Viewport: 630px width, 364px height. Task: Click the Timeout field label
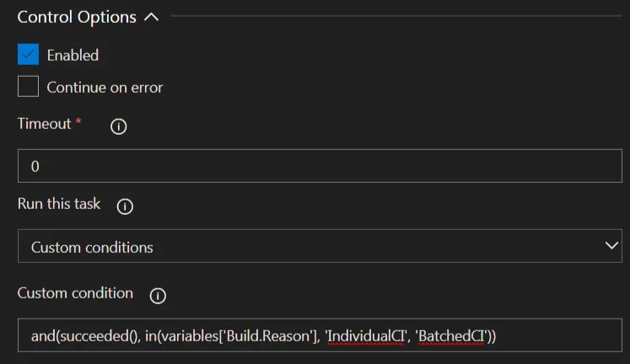tap(44, 124)
